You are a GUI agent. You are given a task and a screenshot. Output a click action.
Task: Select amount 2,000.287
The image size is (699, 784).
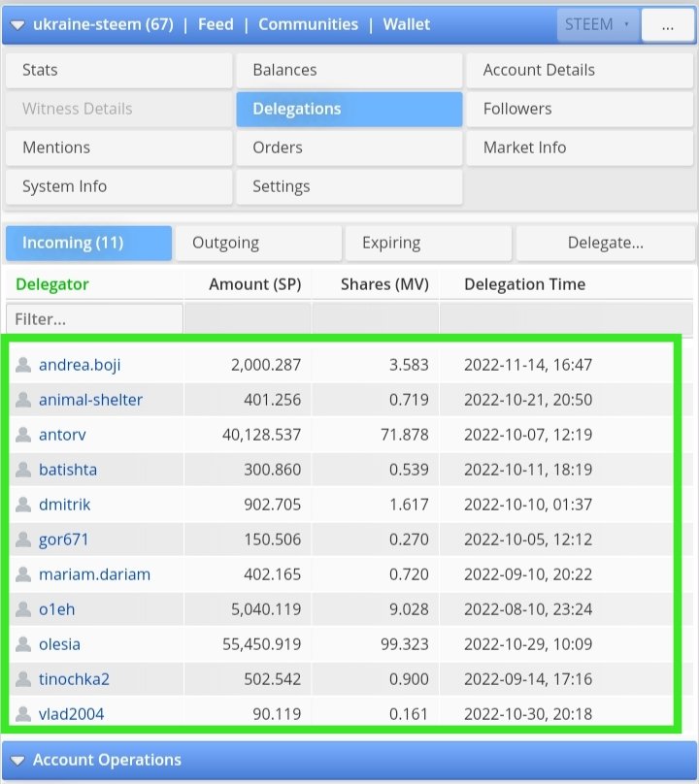266,365
